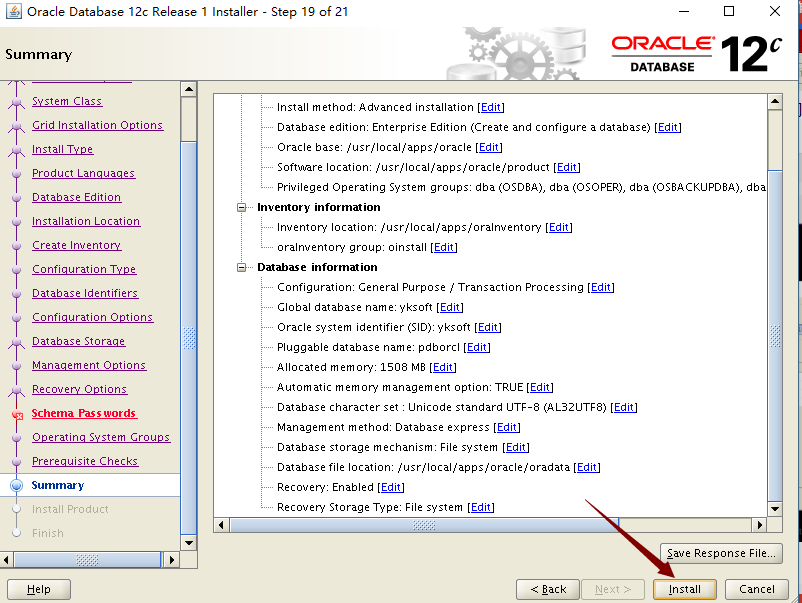Image resolution: width=802 pixels, height=603 pixels.
Task: Edit the Oracle system identifier SID
Action: pos(487,327)
